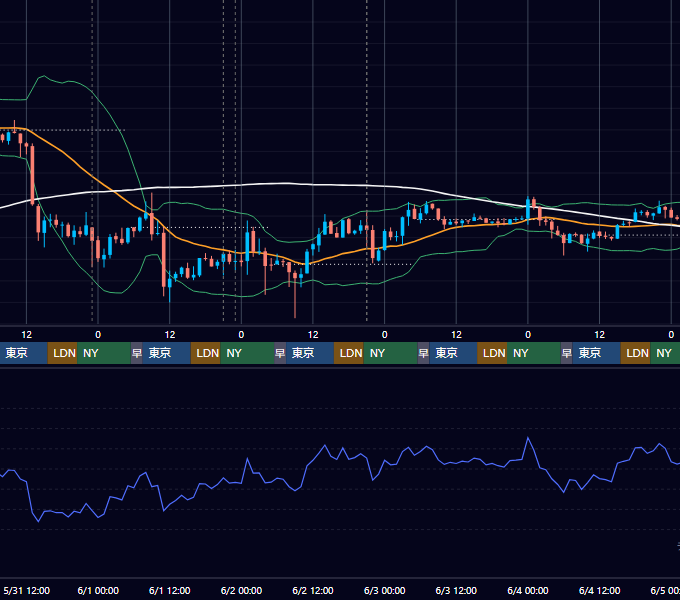680x600 pixels.
Task: Click the 6/3 12:00 date label
Action: tap(456, 590)
